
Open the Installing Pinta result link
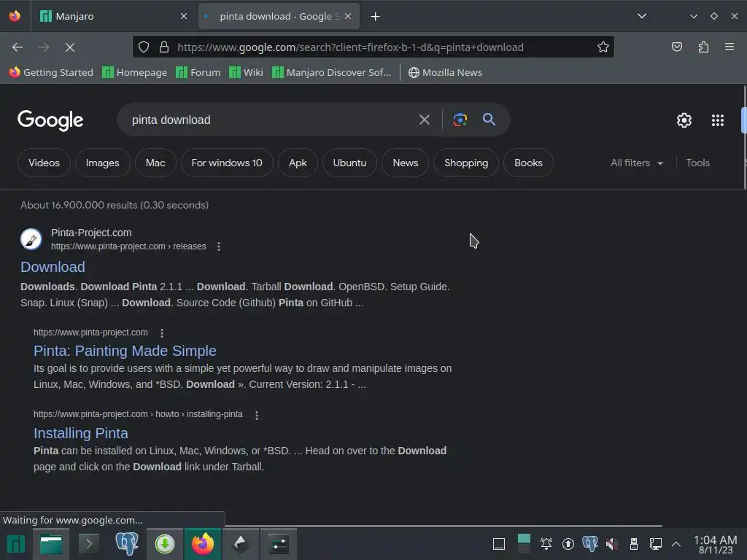point(81,433)
